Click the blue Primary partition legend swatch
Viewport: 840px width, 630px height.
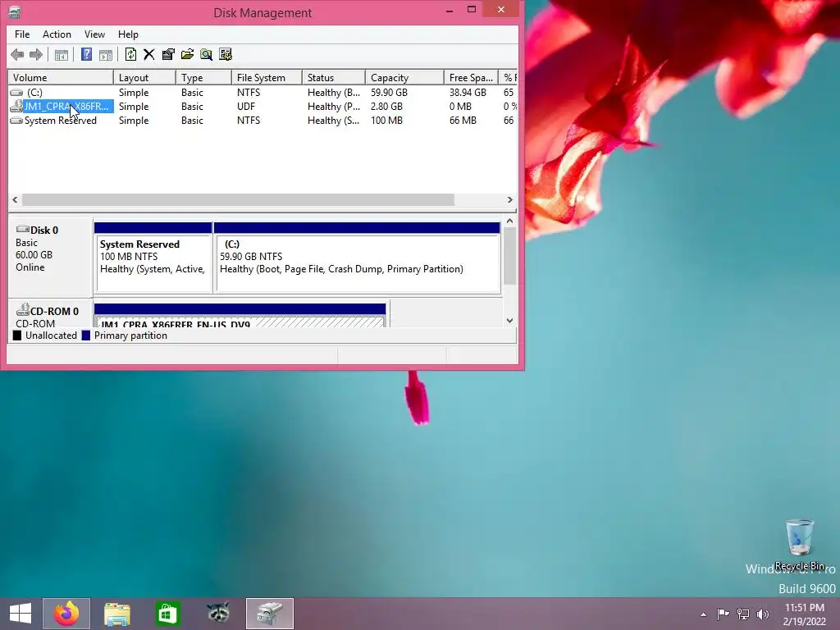click(x=85, y=336)
